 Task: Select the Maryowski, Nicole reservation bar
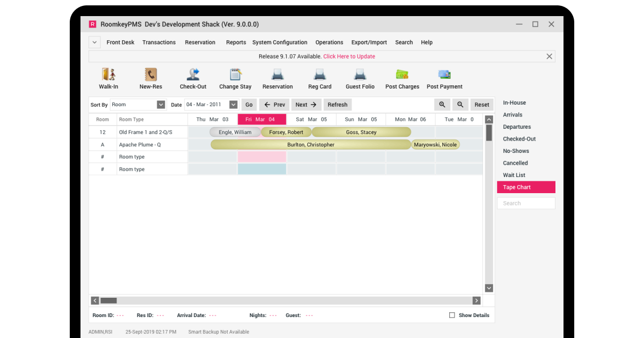[435, 144]
